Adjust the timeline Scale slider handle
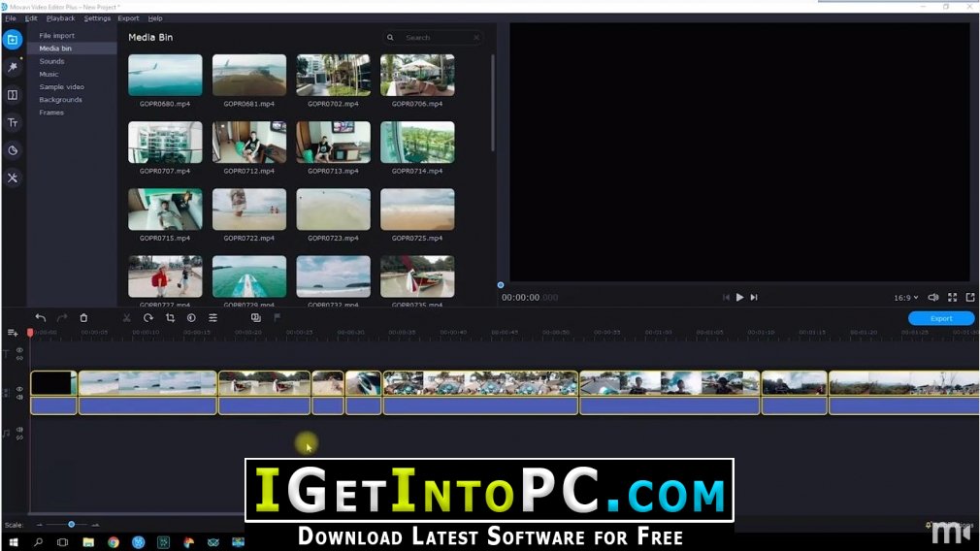Screen dimensions: 980x551 click(71, 525)
